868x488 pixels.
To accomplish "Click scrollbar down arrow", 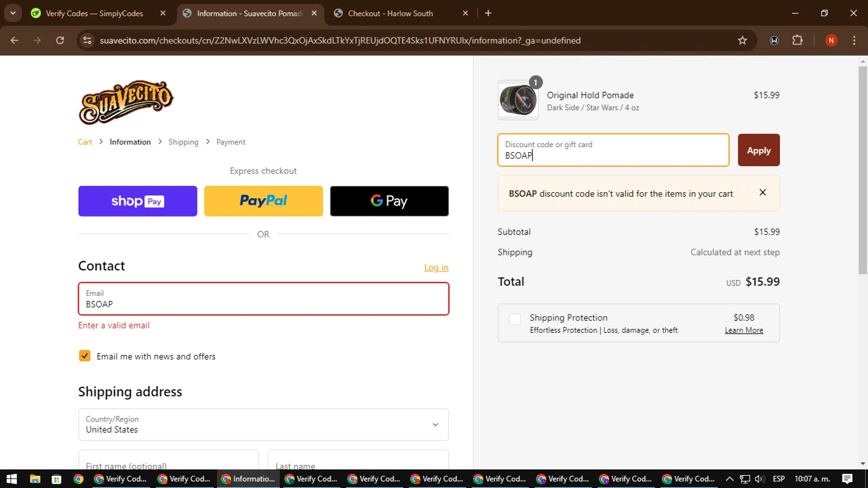I will [x=863, y=464].
